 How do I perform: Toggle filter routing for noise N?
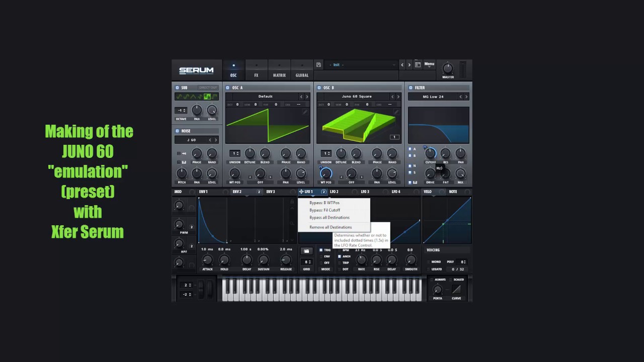tap(410, 166)
